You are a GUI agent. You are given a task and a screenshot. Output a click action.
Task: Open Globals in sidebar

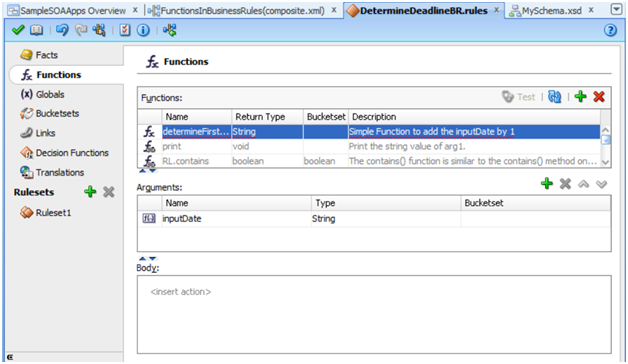[42, 94]
